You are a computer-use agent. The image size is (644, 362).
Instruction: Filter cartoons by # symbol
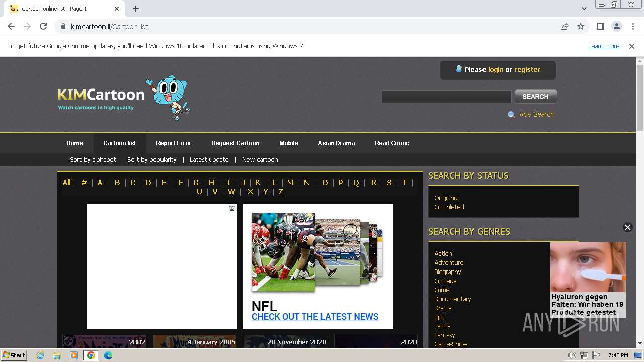pos(84,183)
